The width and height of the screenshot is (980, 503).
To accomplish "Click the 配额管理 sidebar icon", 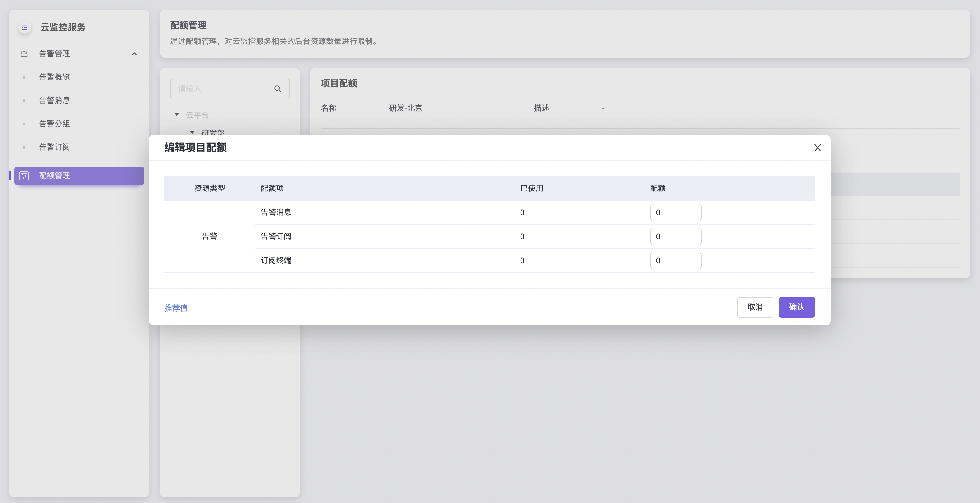I will (x=24, y=176).
